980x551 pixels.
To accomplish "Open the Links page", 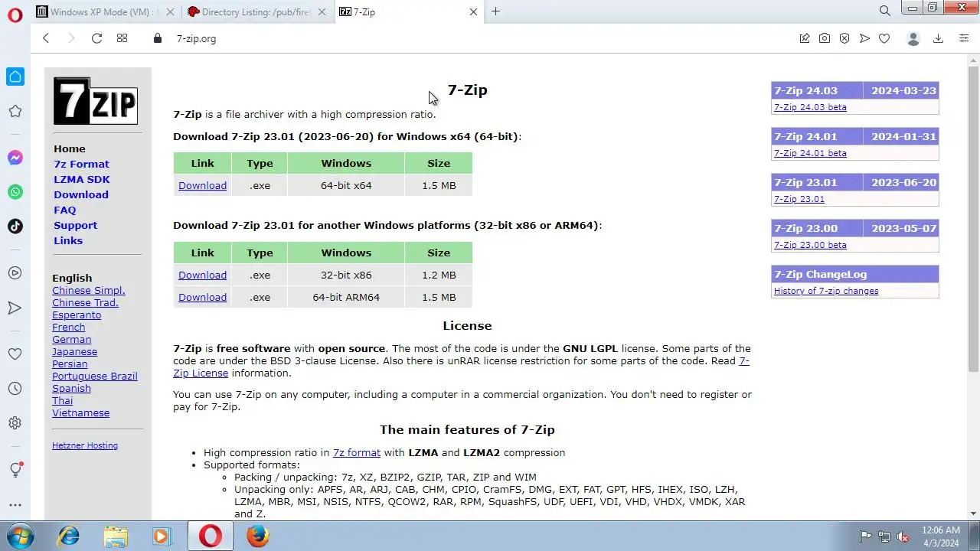I will 68,240.
